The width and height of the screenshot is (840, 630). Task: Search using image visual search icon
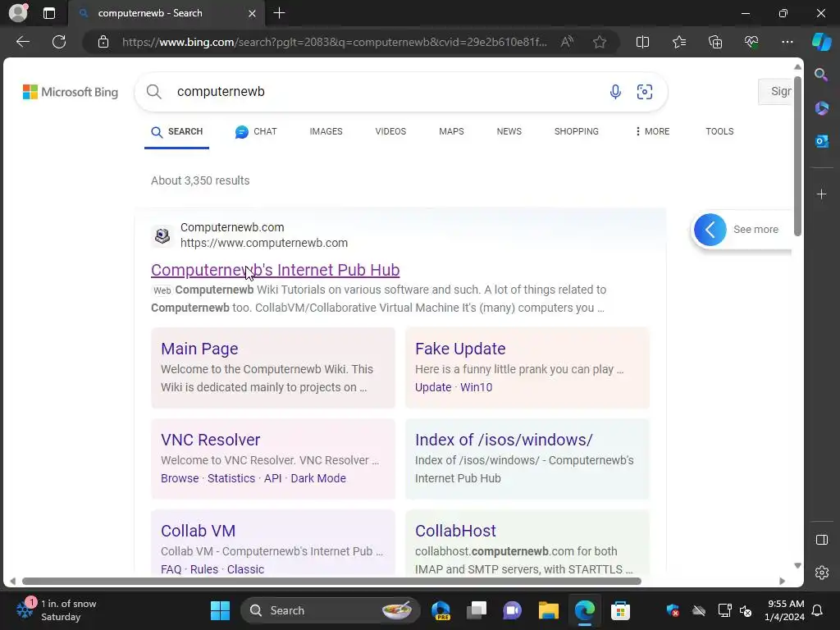point(645,92)
